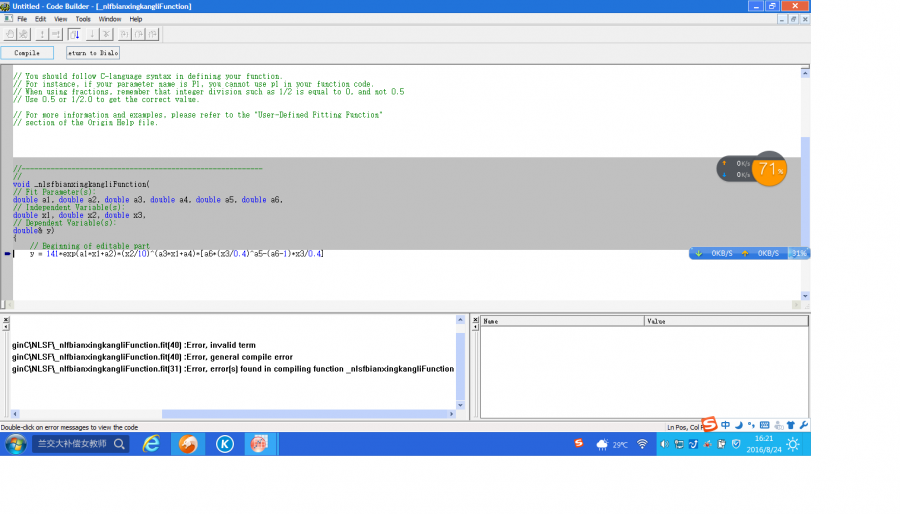900x514 pixels.
Task: Click the Toggle Breakpoint hand icon
Action: [x=10, y=34]
